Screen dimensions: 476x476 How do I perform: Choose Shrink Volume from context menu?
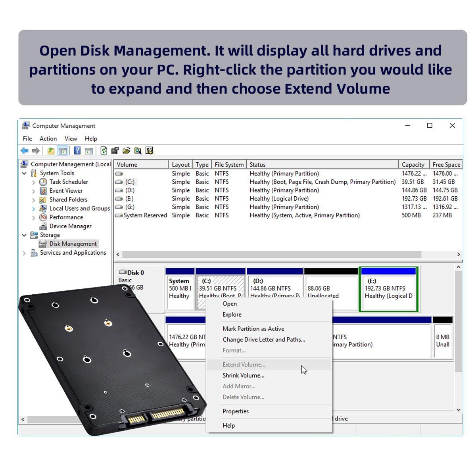pos(244,375)
